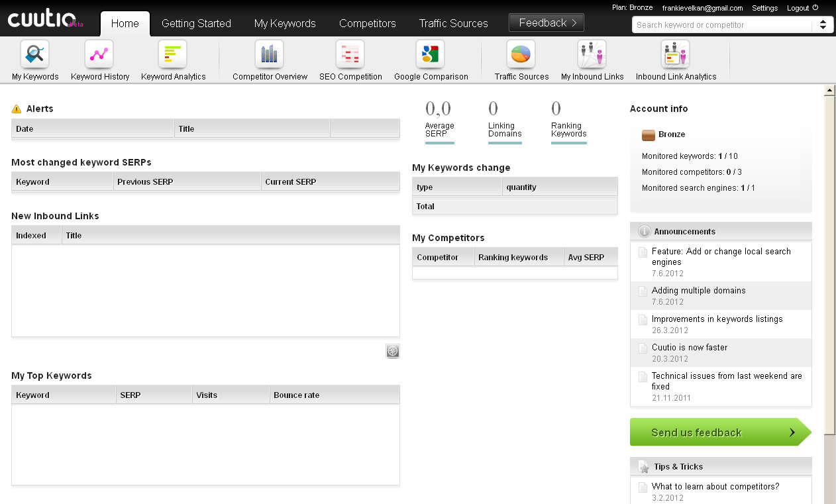Open the Google Comparison icon
Image resolution: width=836 pixels, height=504 pixels.
click(x=430, y=54)
